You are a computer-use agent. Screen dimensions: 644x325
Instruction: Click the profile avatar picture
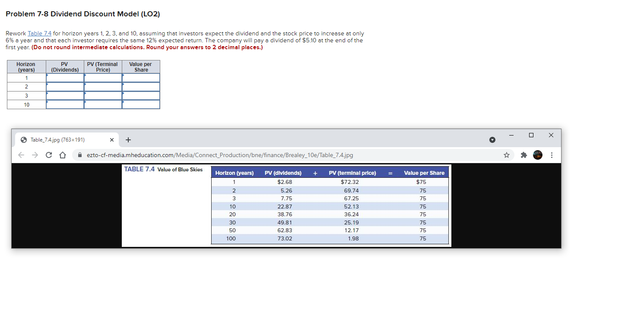tap(537, 155)
